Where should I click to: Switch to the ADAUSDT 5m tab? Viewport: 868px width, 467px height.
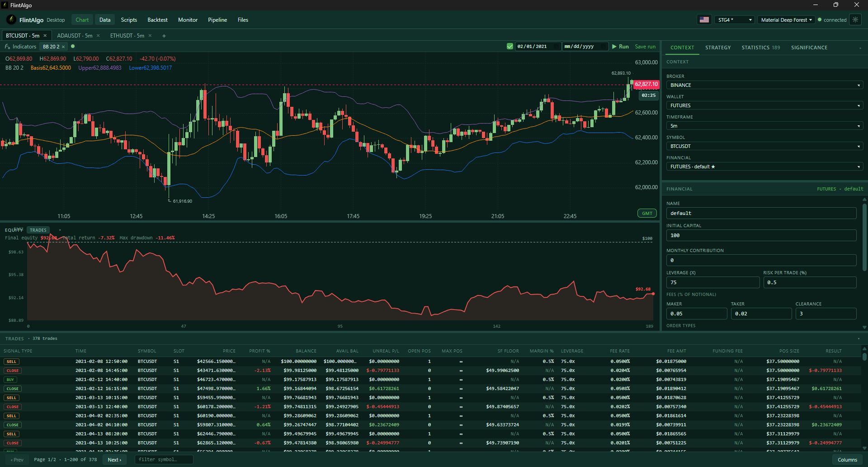(75, 36)
